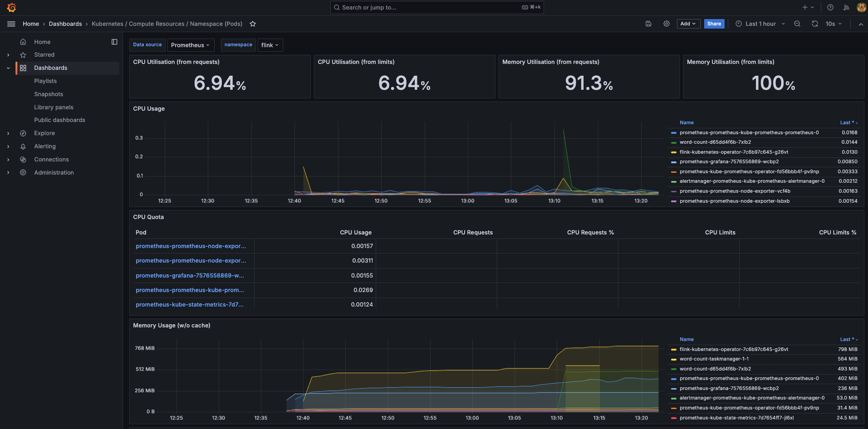Open dashboard settings gear
Image resolution: width=868 pixels, height=429 pixels.
(x=667, y=24)
